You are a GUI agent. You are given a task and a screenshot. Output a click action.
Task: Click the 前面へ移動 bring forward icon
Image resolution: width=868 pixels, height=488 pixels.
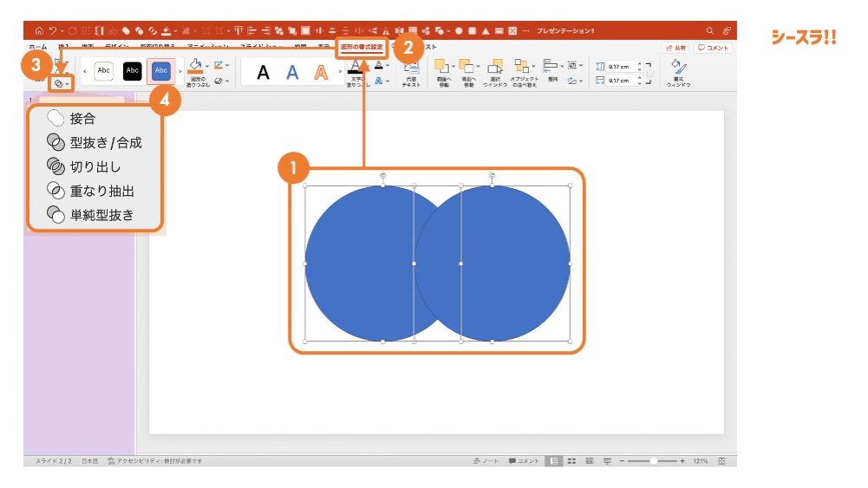442,67
